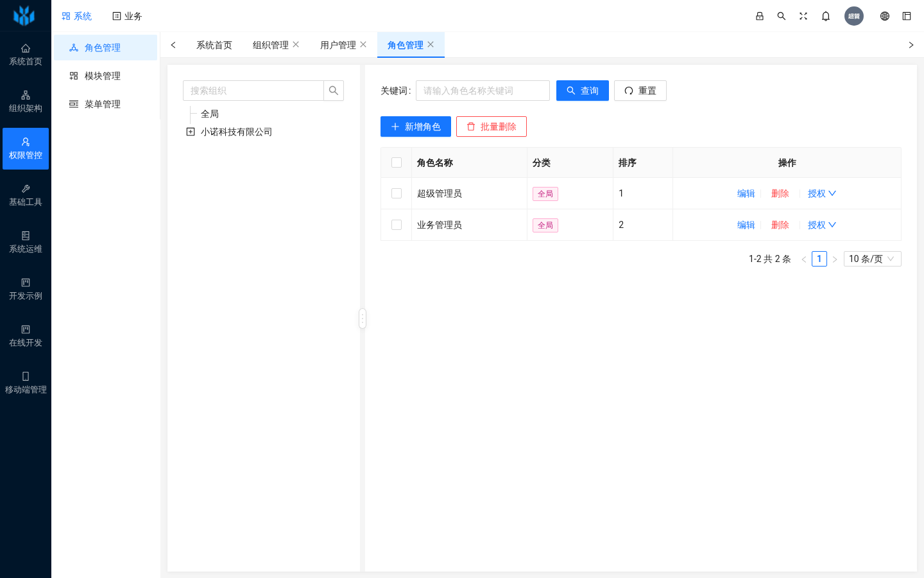924x578 pixels.
Task: Switch to the 系统首页 tab
Action: tap(214, 45)
